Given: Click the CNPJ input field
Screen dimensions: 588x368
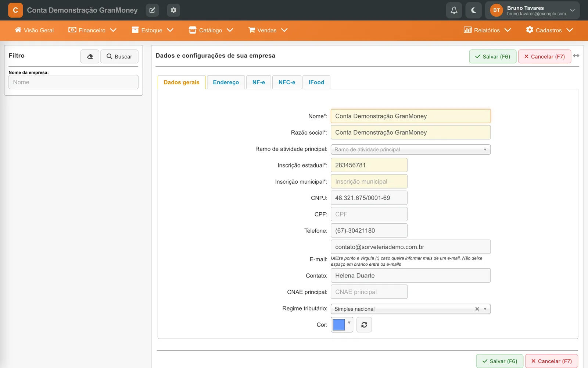Looking at the screenshot, I should [x=369, y=198].
